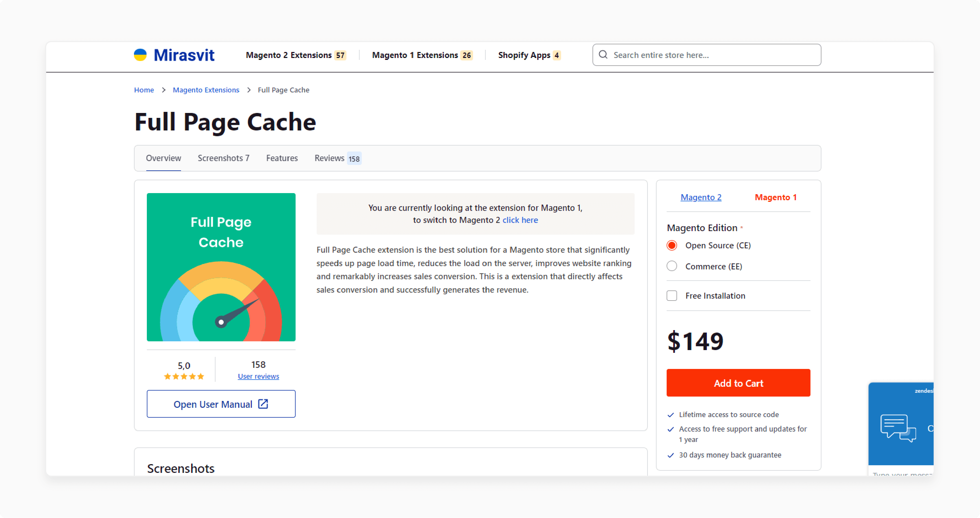Click the '5,0' rating value
This screenshot has width=980, height=518.
(184, 365)
